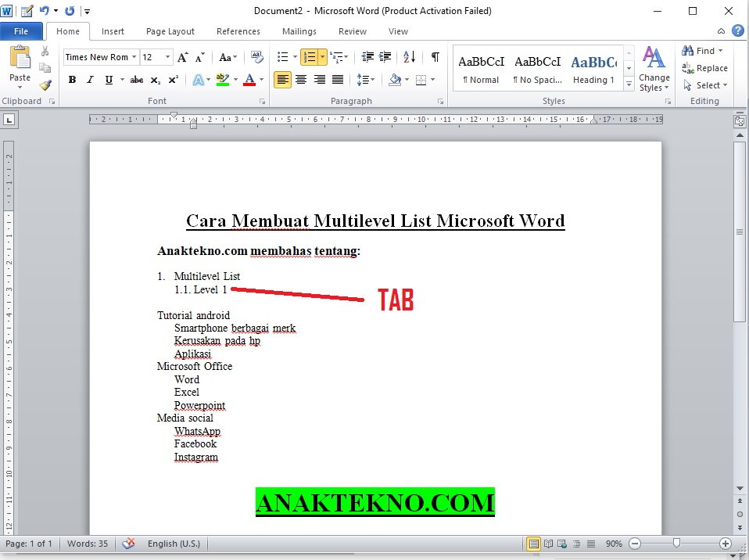Click the tab selector L box beside the ruler

(x=9, y=120)
